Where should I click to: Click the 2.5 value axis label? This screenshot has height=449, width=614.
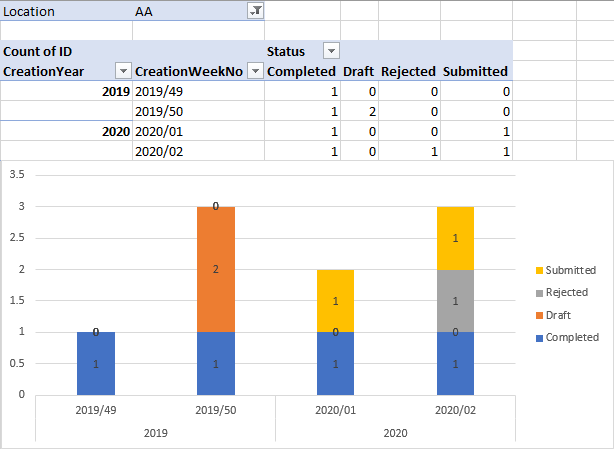(17, 237)
